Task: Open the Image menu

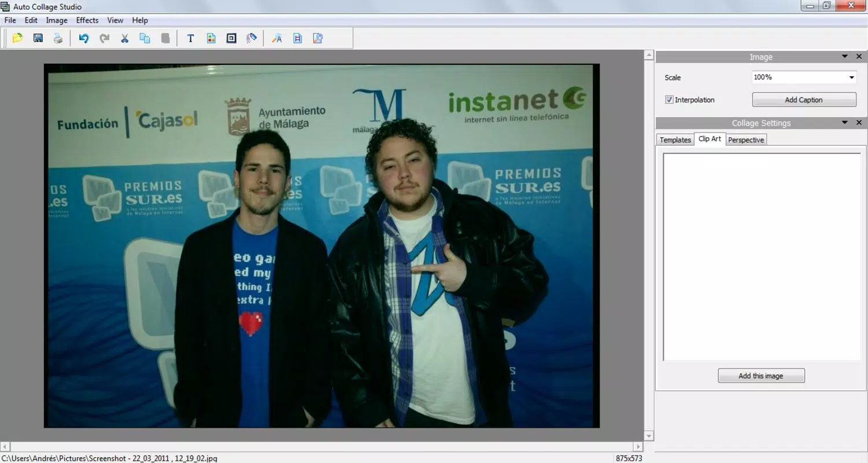Action: (57, 20)
